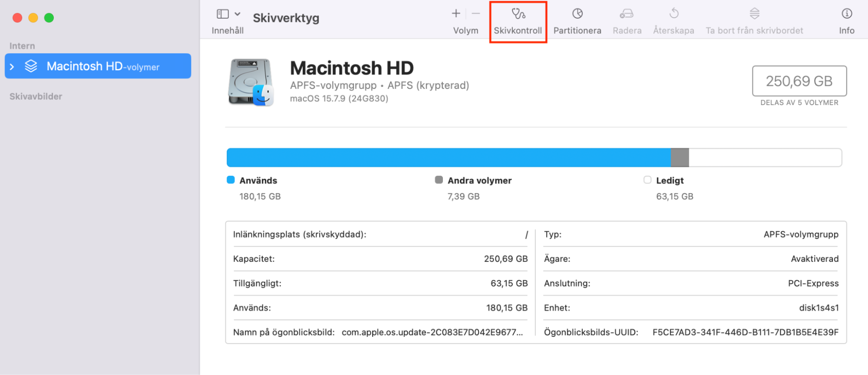Click the white Ledigt legend swatch

point(647,180)
